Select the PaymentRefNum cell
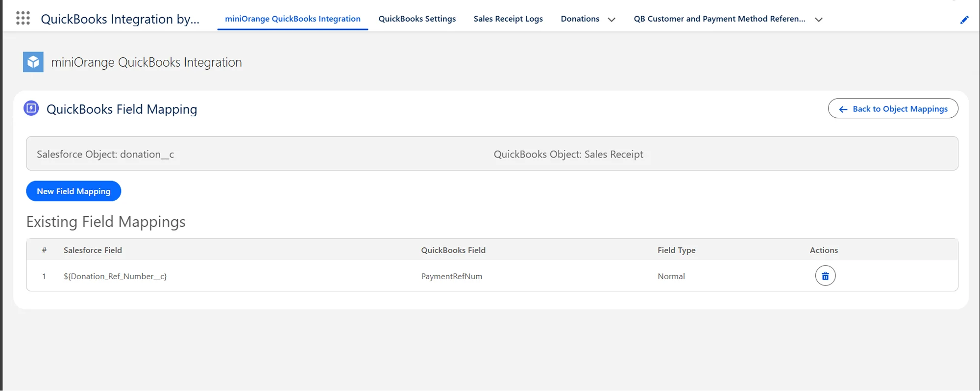This screenshot has width=980, height=391. (x=452, y=276)
